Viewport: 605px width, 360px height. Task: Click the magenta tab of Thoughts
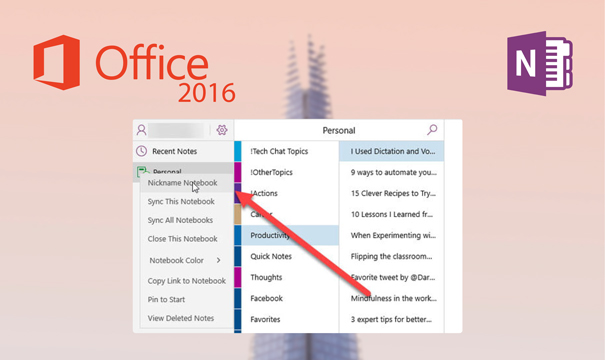tap(238, 277)
